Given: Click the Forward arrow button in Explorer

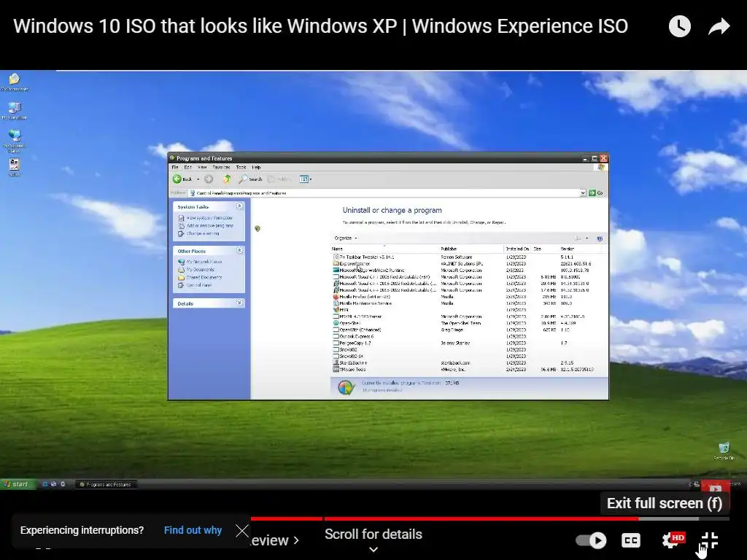Looking at the screenshot, I should (208, 179).
